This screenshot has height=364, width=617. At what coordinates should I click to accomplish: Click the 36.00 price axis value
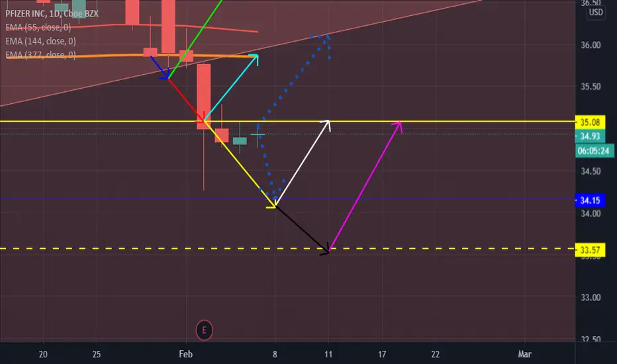coord(591,45)
